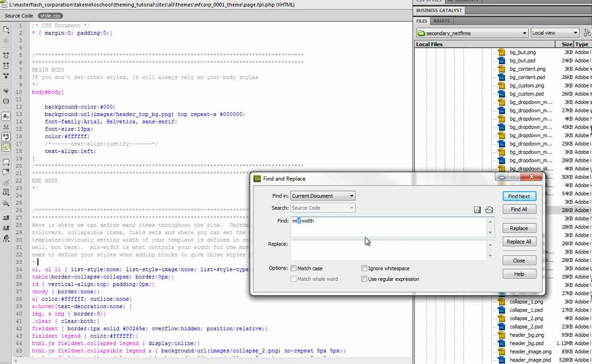
Task: Enable Ignore whitespace checkbox
Action: pyautogui.click(x=364, y=268)
